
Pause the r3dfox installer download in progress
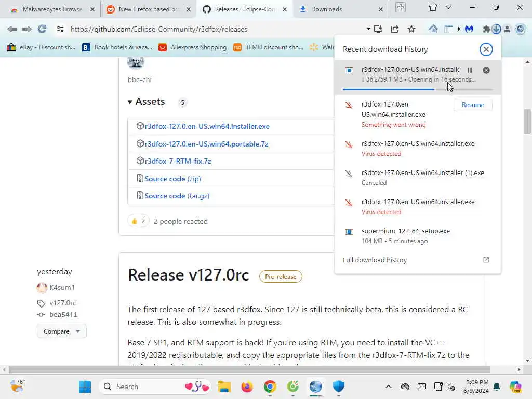[x=470, y=70]
